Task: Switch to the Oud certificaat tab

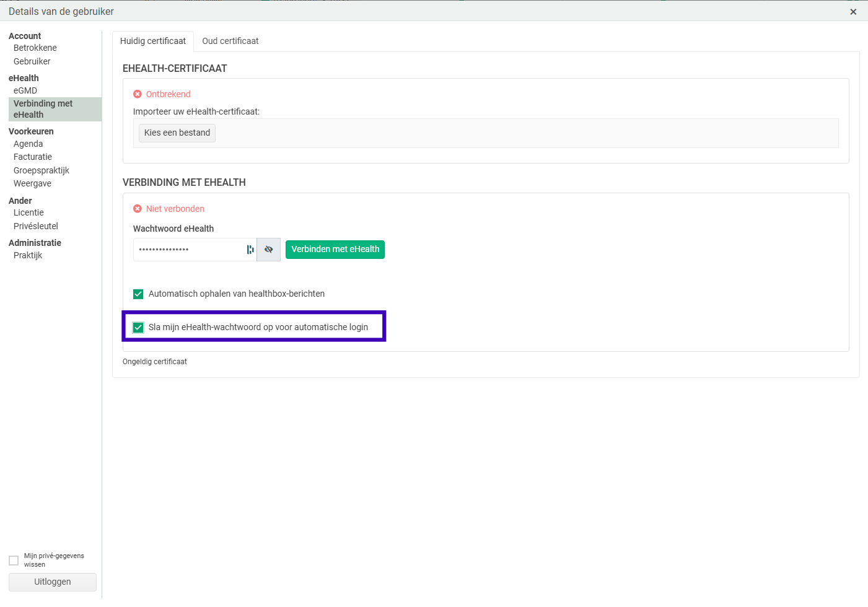Action: tap(230, 41)
